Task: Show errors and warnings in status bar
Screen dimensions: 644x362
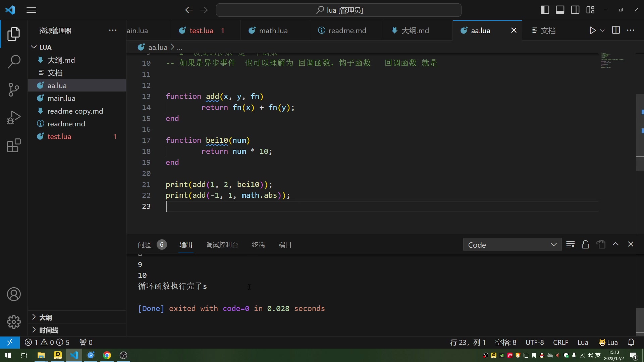Action: click(47, 342)
